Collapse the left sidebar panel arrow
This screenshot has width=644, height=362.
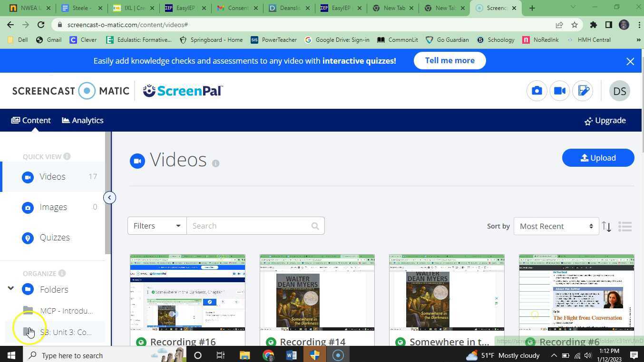(x=109, y=198)
